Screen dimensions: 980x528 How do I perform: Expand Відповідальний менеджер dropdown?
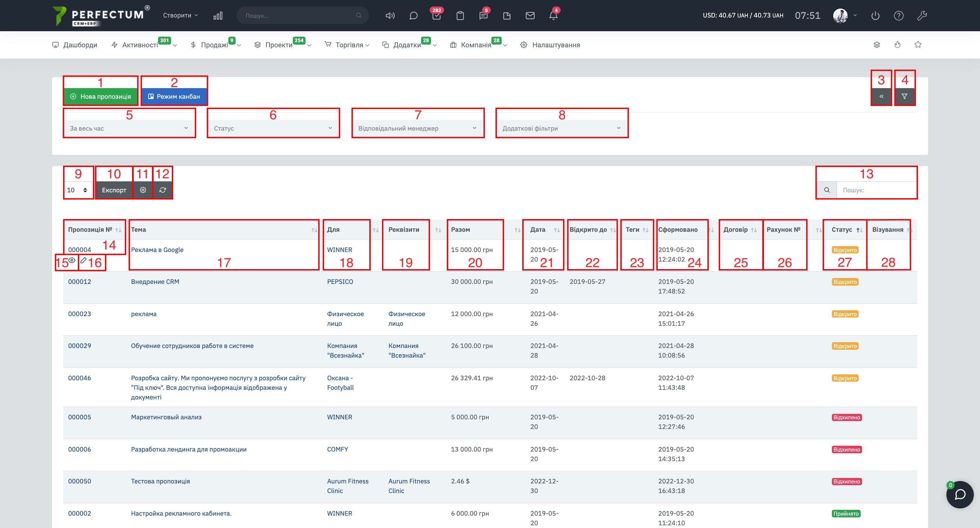click(x=417, y=128)
